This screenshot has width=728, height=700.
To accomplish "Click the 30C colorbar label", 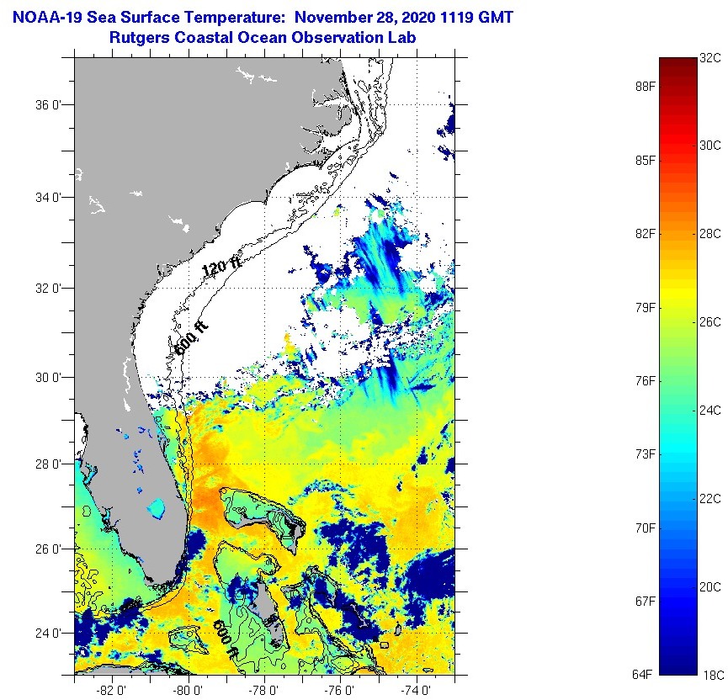I will point(710,146).
